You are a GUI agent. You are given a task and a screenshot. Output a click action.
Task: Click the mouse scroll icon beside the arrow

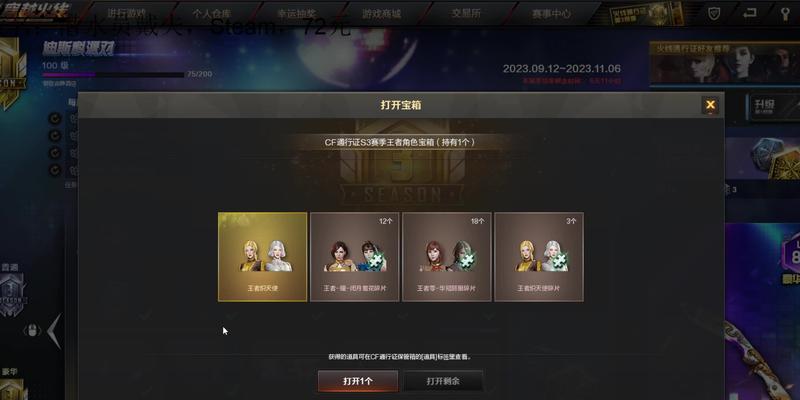(32, 331)
